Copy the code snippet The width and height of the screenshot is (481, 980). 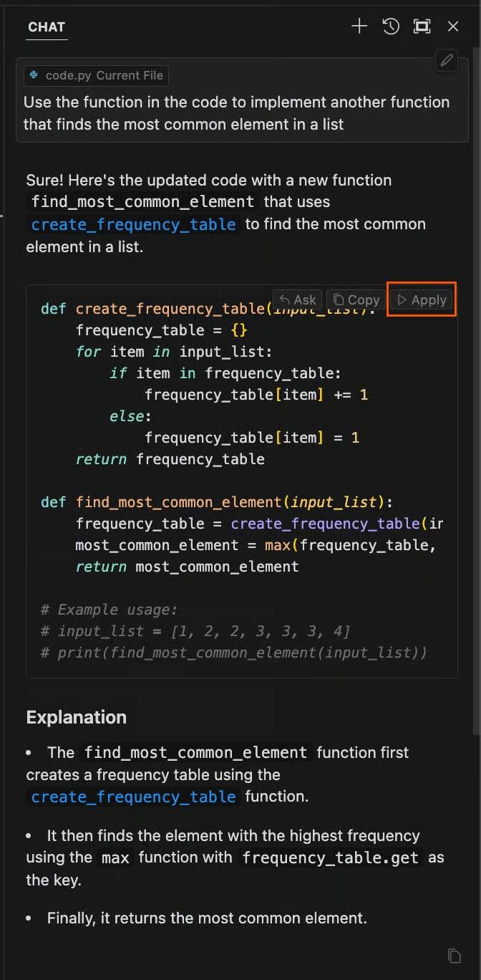point(356,299)
